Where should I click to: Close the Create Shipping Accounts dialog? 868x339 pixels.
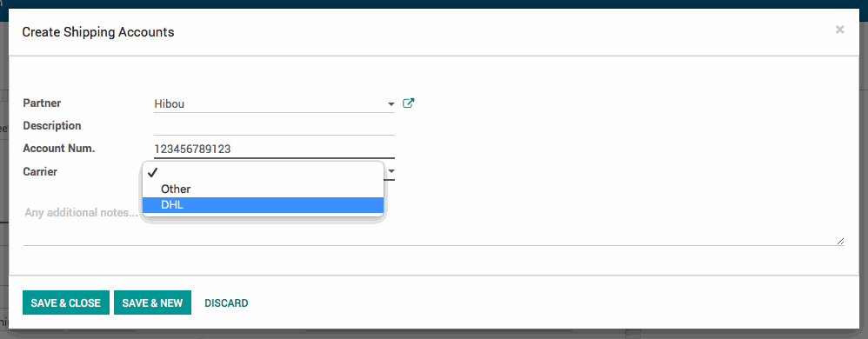(840, 30)
